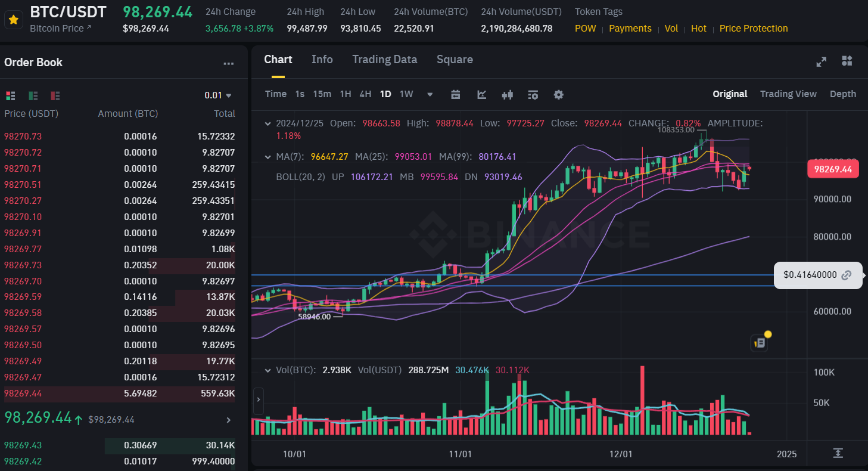Select ask price 98269.73
This screenshot has width=868, height=471.
[x=23, y=265]
